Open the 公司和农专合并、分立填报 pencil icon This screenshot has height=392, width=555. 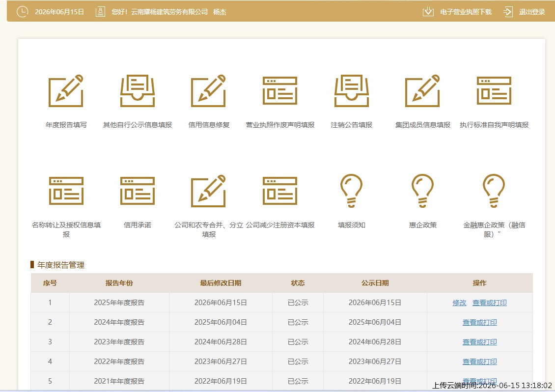tap(208, 191)
